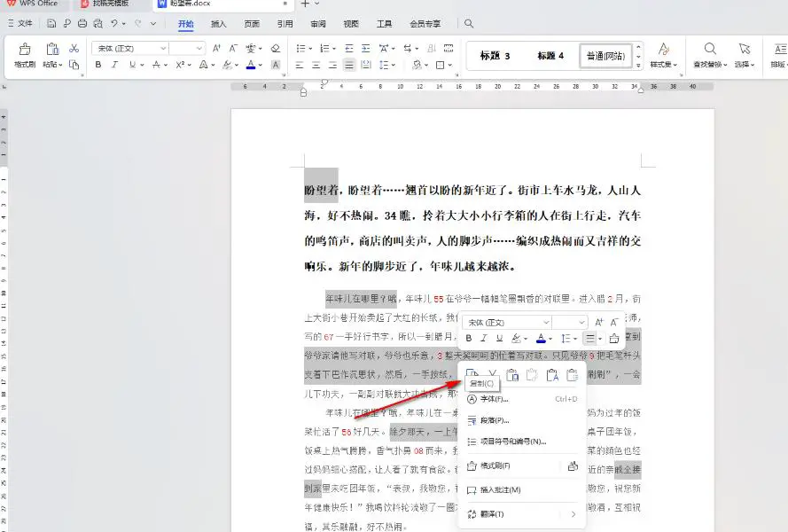Click the Format Painter icon in floating mini toolbar
The height and width of the screenshot is (532, 788).
(x=613, y=339)
